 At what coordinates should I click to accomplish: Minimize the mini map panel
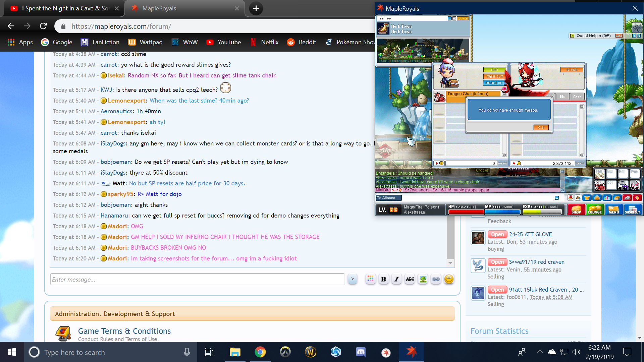(449, 18)
